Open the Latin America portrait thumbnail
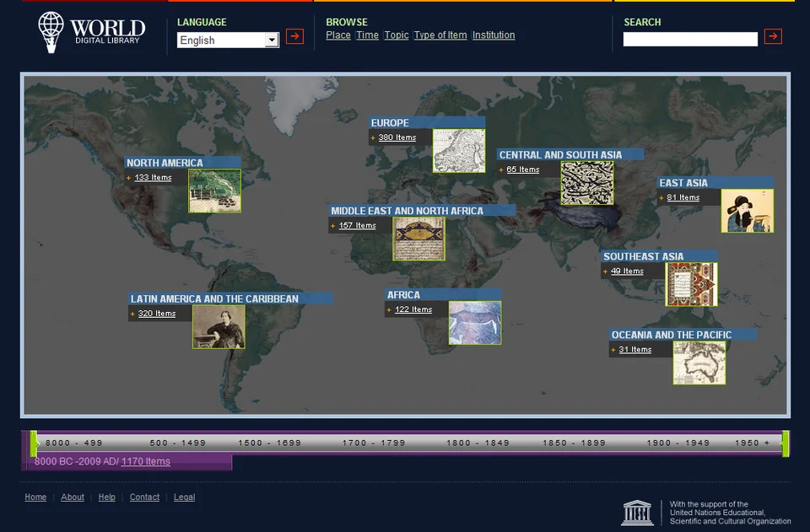Image resolution: width=810 pixels, height=532 pixels. [218, 325]
